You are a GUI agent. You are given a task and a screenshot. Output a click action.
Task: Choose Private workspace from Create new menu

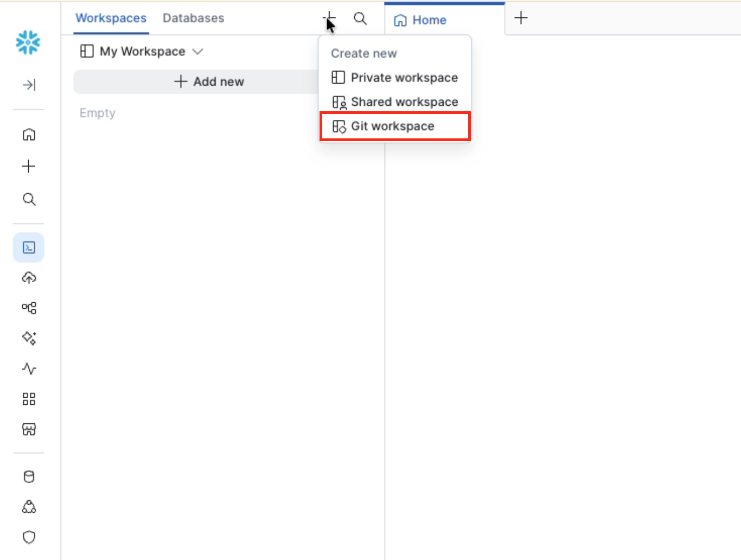[395, 78]
